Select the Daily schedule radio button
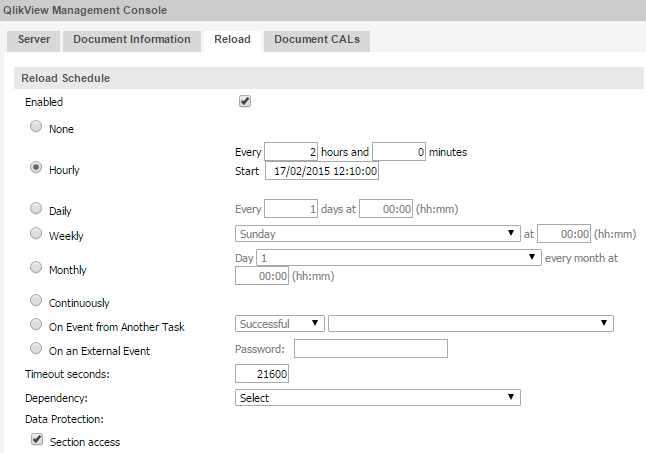The width and height of the screenshot is (646, 453). pos(37,210)
